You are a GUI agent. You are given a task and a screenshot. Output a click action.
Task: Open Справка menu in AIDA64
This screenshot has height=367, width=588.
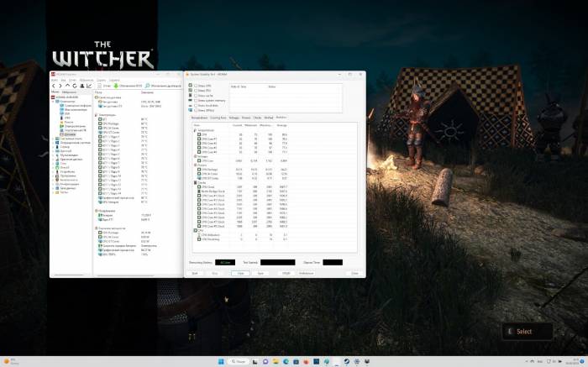click(x=114, y=81)
